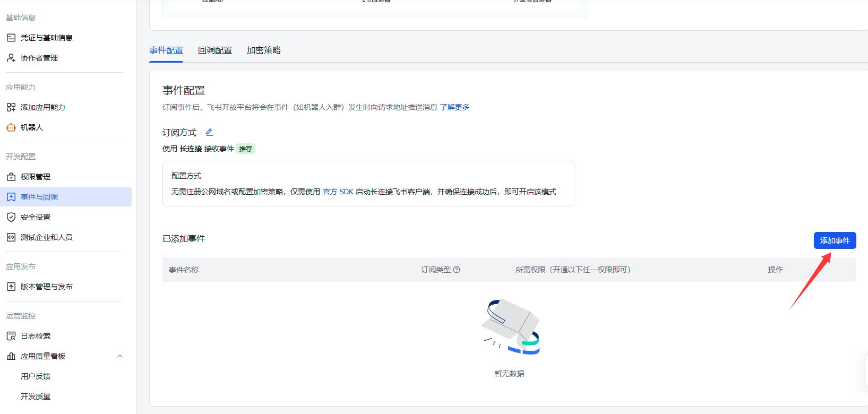Click the 应用质量看板 chart icon
This screenshot has height=414, width=868.
point(11,356)
